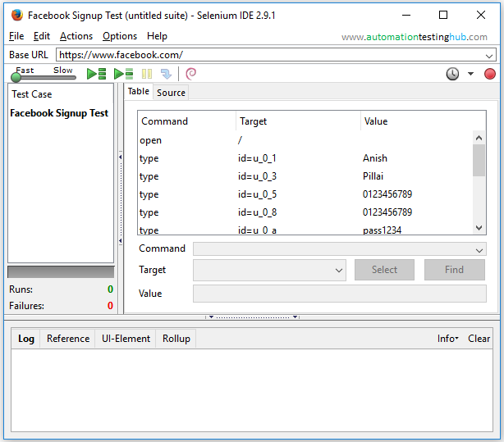Expand the Target field dropdown
This screenshot has height=442, width=504.
339,270
